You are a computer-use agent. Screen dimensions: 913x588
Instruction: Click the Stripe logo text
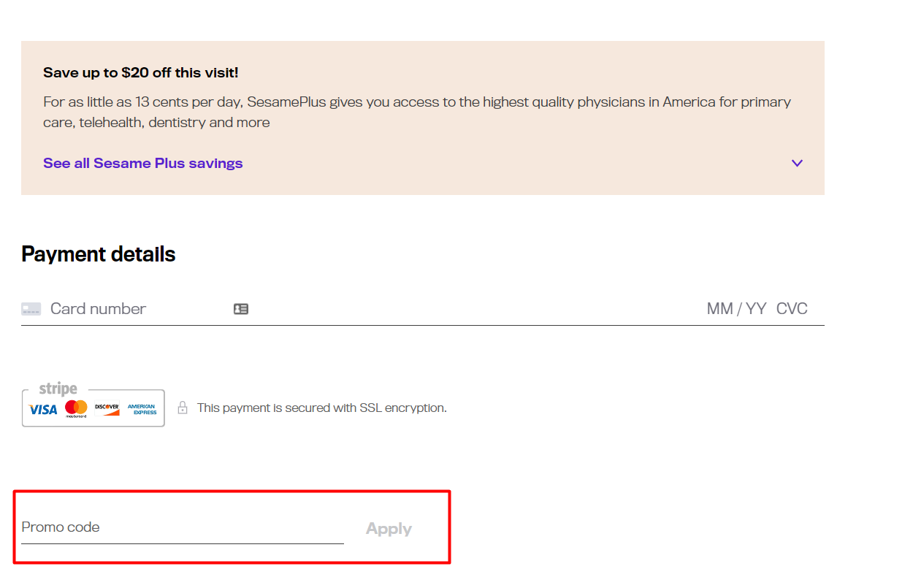(58, 389)
